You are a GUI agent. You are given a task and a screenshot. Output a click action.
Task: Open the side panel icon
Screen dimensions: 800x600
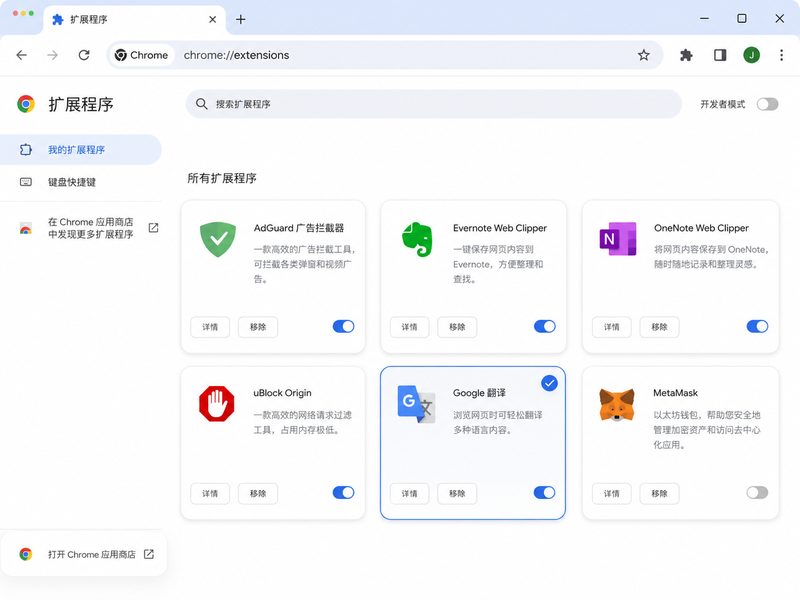[x=720, y=55]
